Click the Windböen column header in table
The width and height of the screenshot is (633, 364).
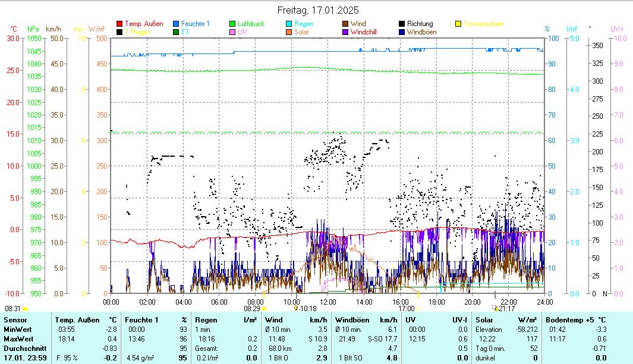point(352,320)
